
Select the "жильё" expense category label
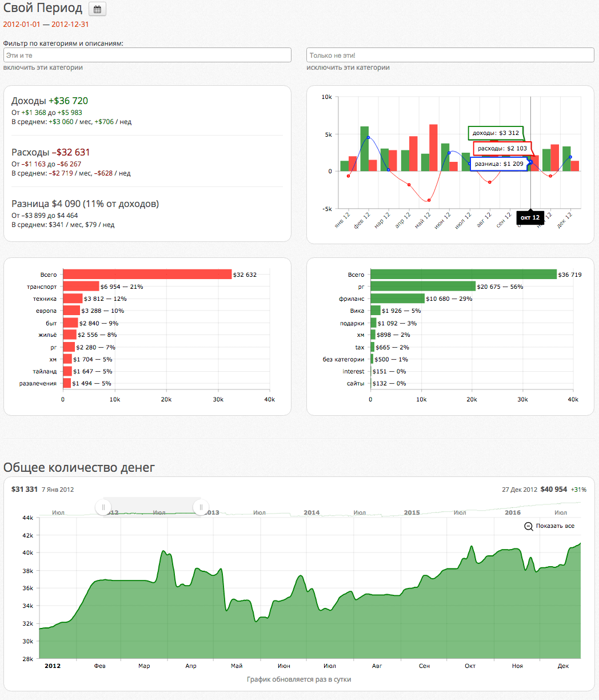pyautogui.click(x=47, y=335)
